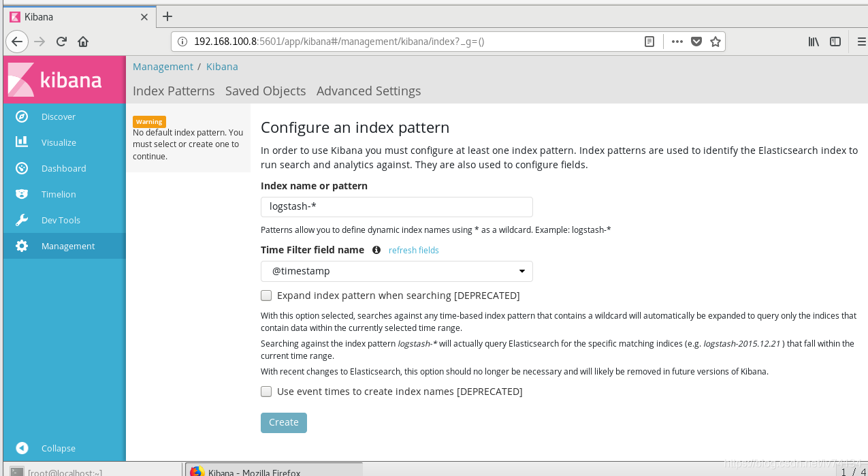Open the @timestamp time filter dropdown

(396, 271)
